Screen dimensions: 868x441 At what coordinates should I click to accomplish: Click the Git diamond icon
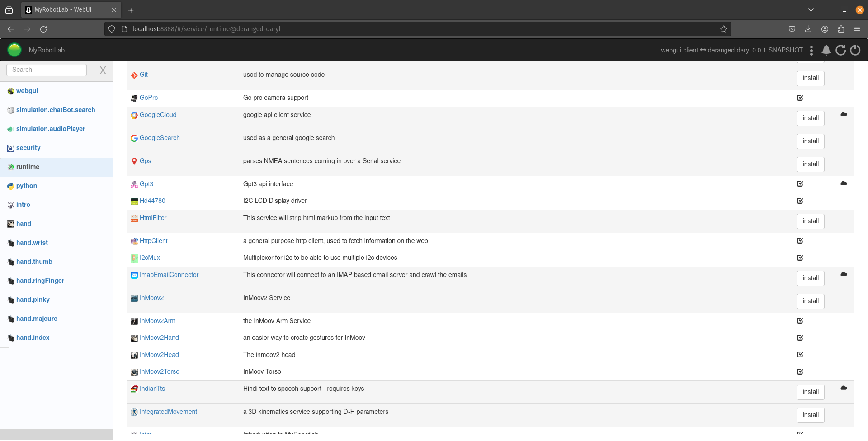pyautogui.click(x=134, y=75)
